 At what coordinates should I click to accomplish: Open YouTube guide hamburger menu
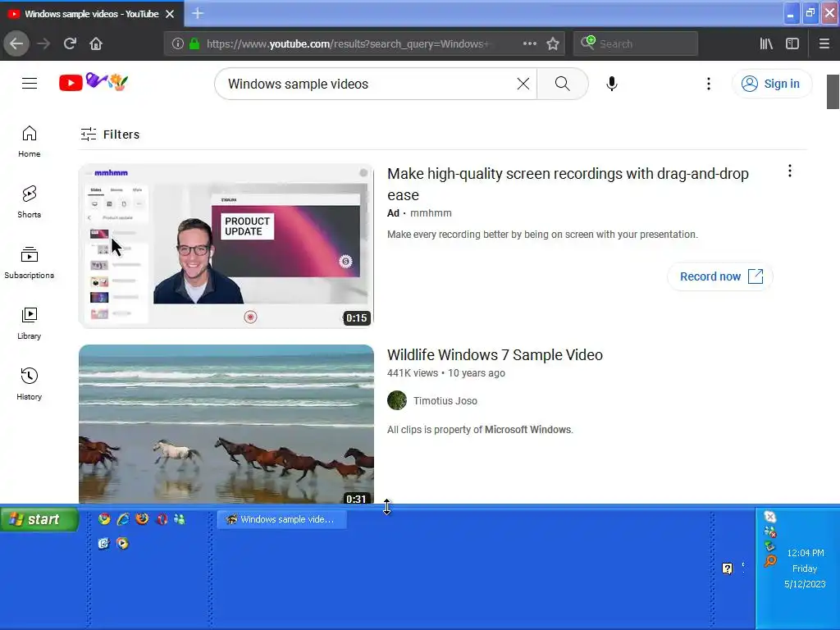(30, 84)
